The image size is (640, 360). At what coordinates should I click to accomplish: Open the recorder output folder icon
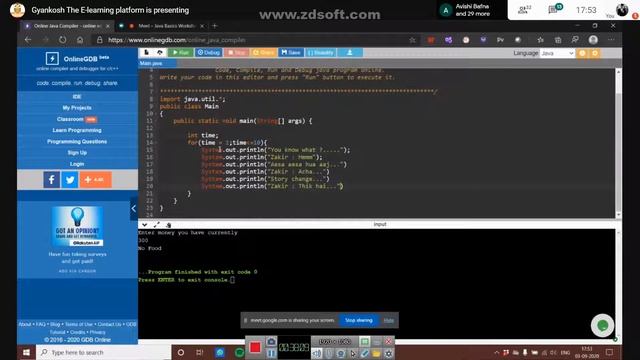click(376, 353)
